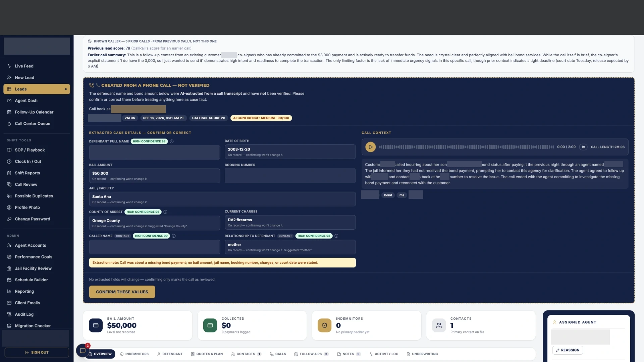The height and width of the screenshot is (362, 644).
Task: Click Jail / Facility field Santa Ana
Action: [x=222, y=199]
